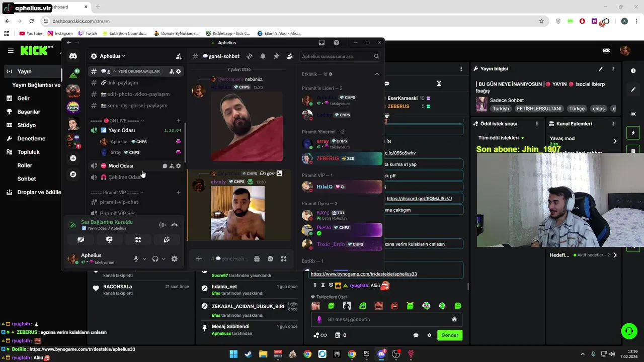
Task: Collapse the Etkinlik section in member list
Action: click(377, 74)
